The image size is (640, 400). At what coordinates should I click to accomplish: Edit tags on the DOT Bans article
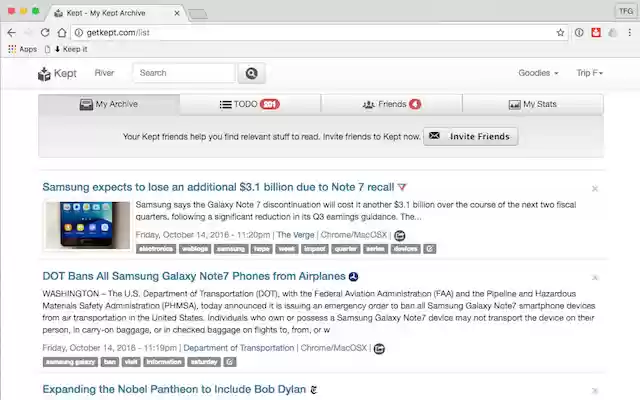click(x=230, y=362)
